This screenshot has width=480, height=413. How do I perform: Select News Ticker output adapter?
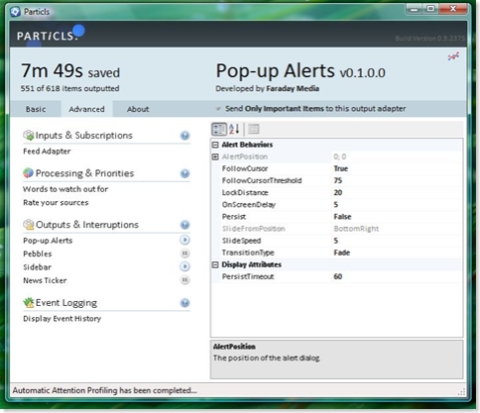(45, 280)
